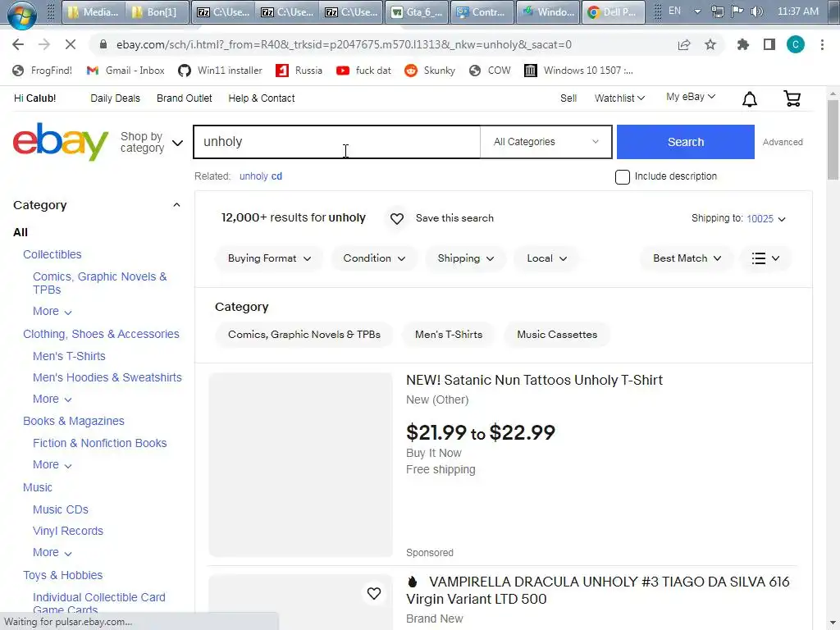Open Daily Deals

[115, 98]
